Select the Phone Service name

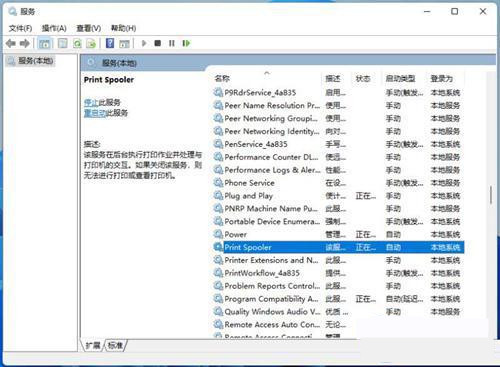(x=249, y=183)
